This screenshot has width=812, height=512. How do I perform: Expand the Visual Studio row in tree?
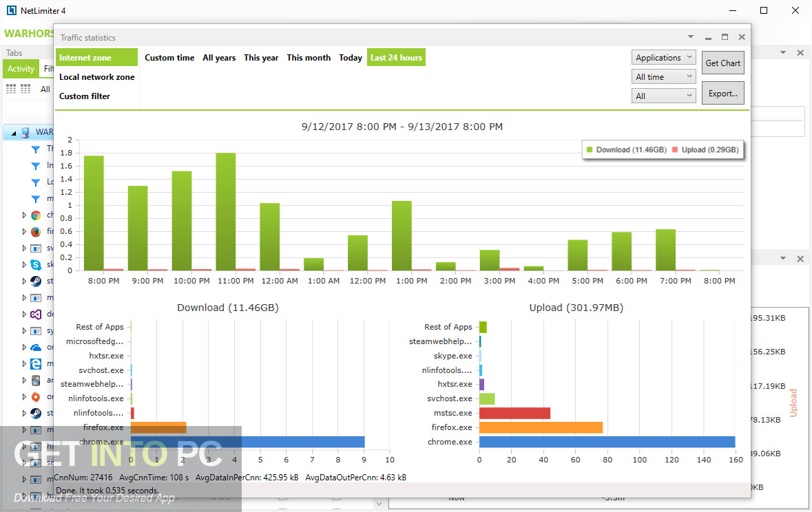24,314
